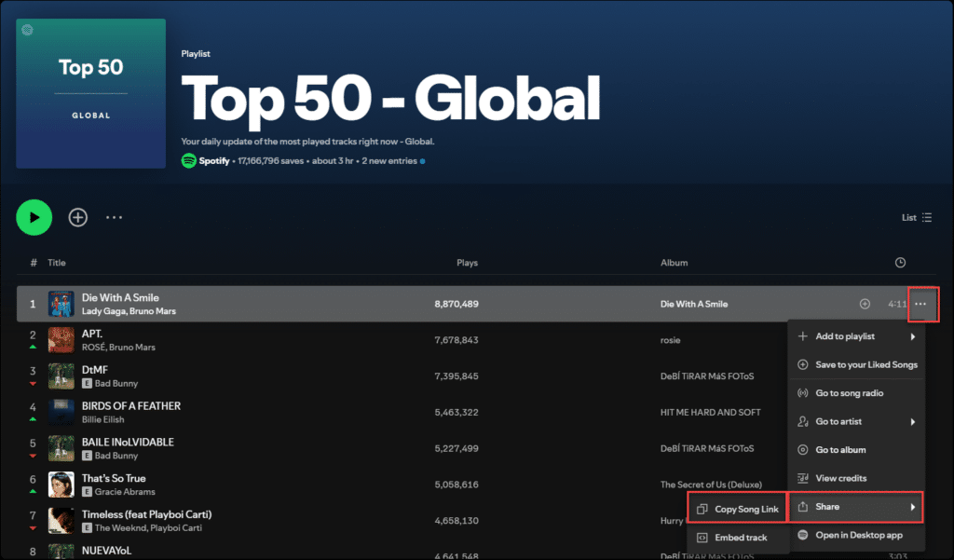Expand the Go to artist submenu
This screenshot has width=954, height=560.
(x=857, y=421)
